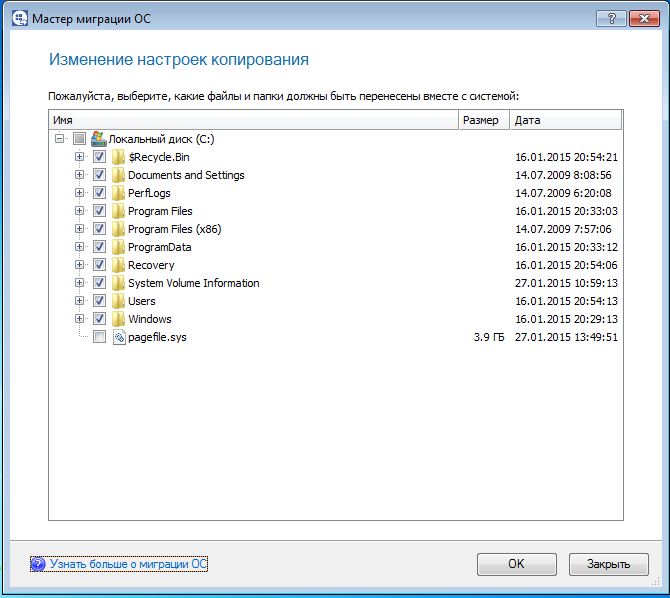The width and height of the screenshot is (670, 598).
Task: Click the date 16.01.2015 20:33:12
Action: pos(566,247)
